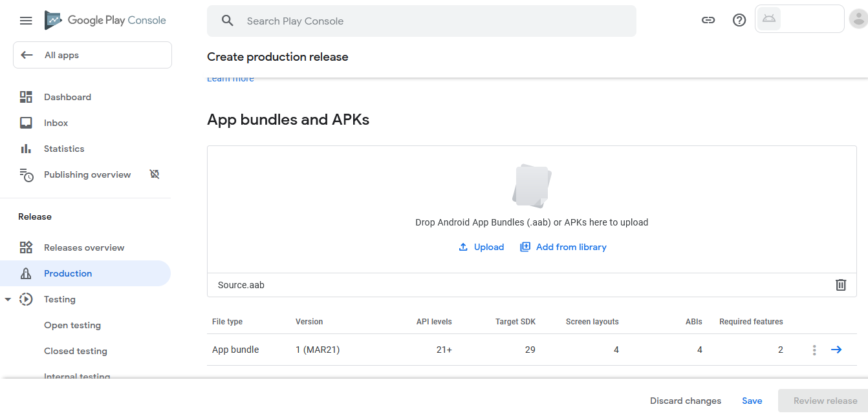Open Publishing overview
The height and width of the screenshot is (420, 868).
[87, 174]
